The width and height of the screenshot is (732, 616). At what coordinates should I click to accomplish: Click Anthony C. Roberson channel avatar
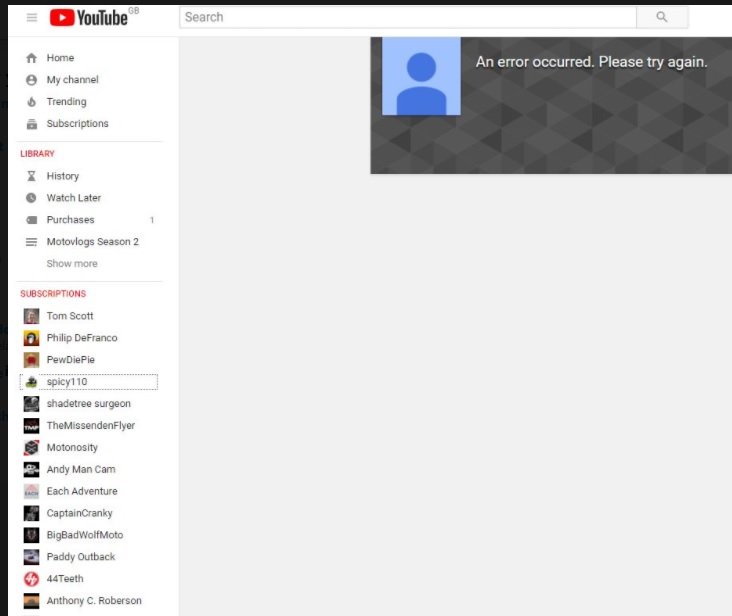[x=31, y=601]
